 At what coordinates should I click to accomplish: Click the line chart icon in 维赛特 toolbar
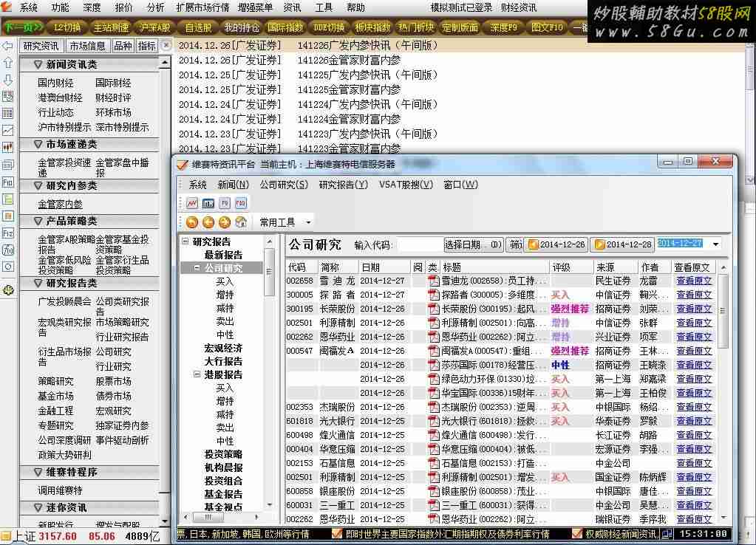pyautogui.click(x=192, y=203)
